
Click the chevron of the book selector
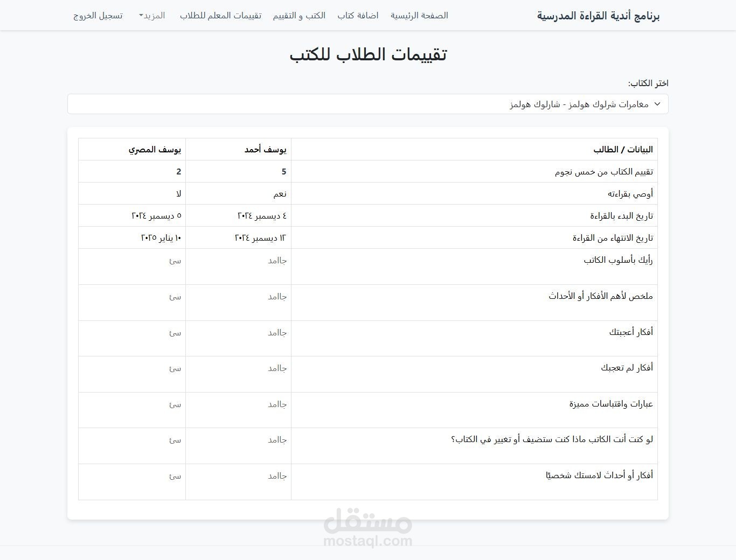pos(657,104)
